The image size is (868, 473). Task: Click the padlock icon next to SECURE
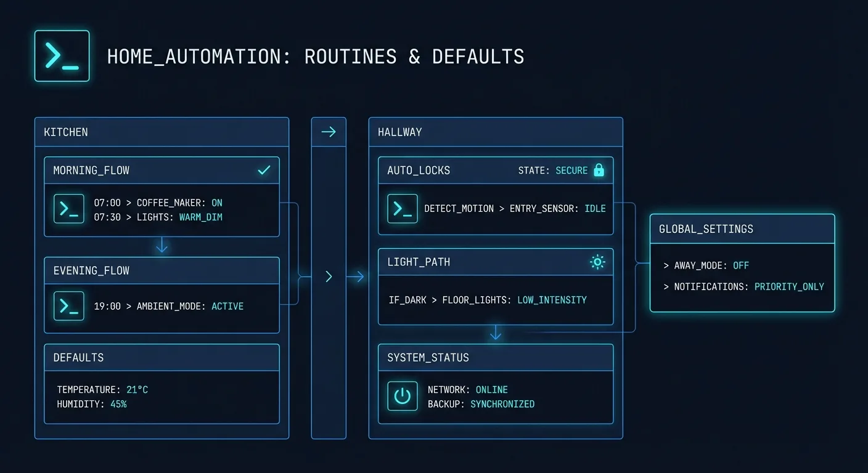[599, 171]
